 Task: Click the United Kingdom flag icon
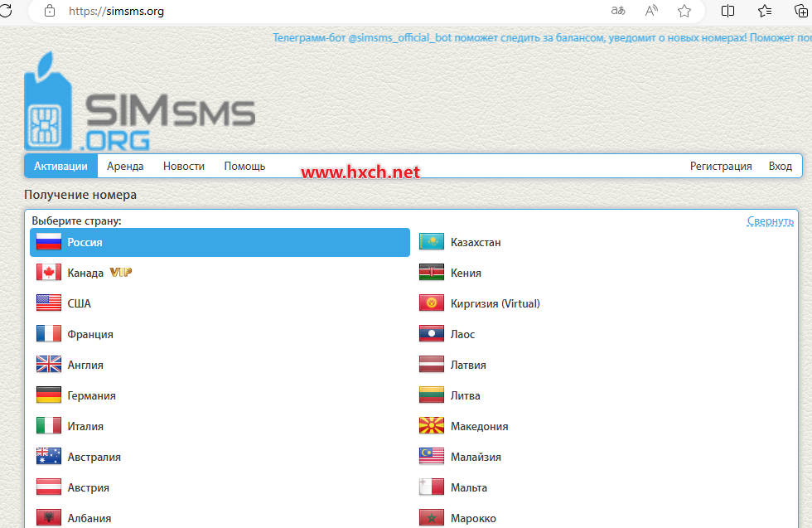(x=49, y=365)
